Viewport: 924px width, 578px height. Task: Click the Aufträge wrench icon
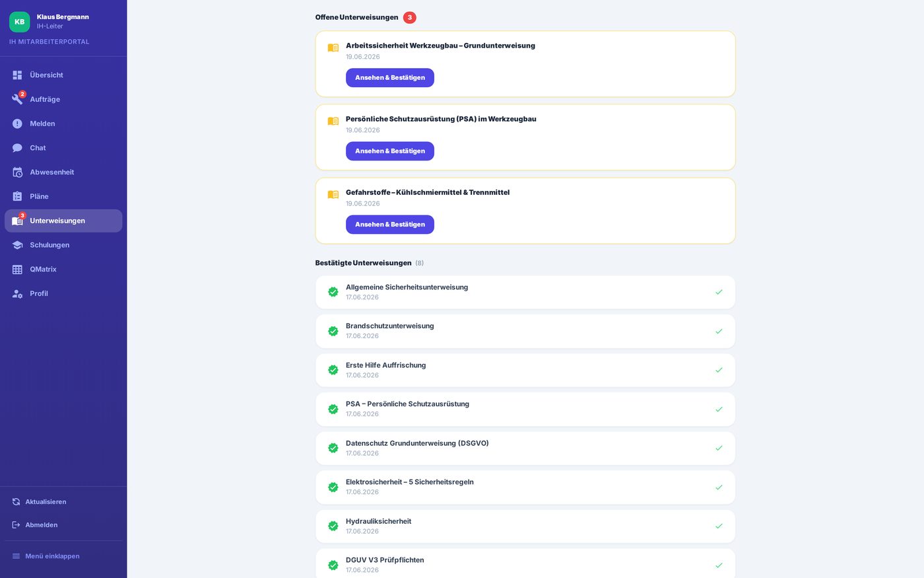click(17, 99)
